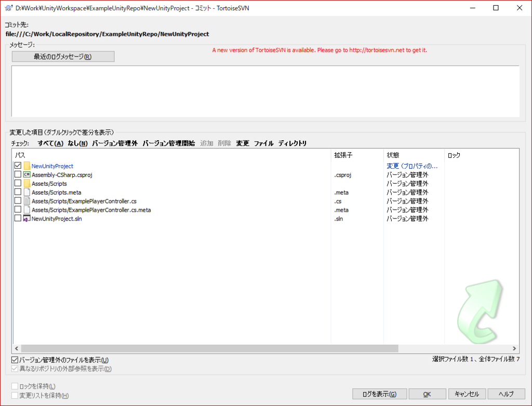The width and height of the screenshot is (532, 406).
Task: Click the red TortoiseSVN new version notice
Action: pos(320,50)
